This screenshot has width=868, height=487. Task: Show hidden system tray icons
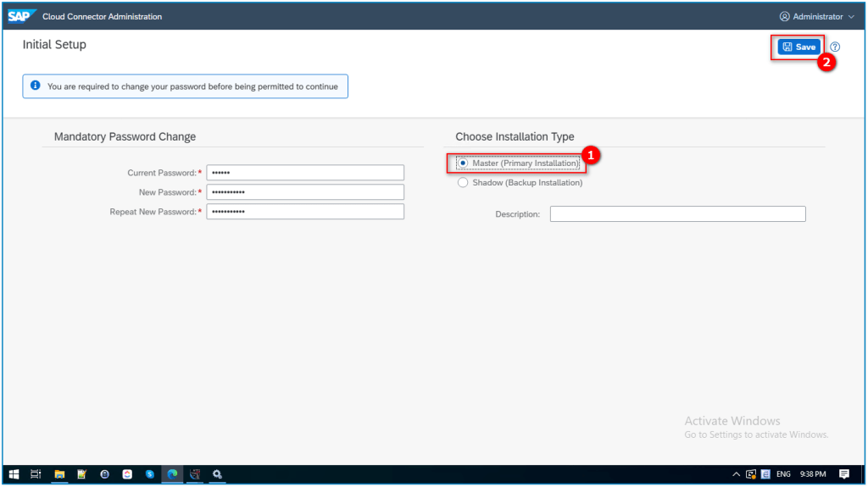[736, 474]
